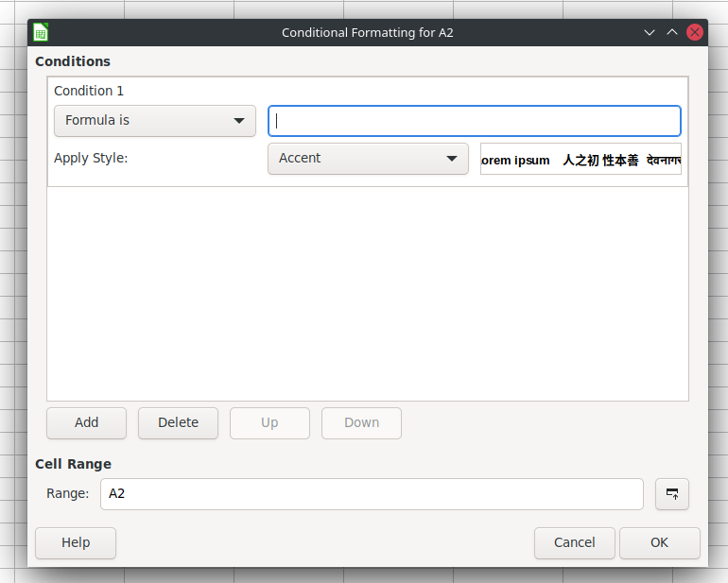
Task: Click the Up button
Action: pos(269,423)
